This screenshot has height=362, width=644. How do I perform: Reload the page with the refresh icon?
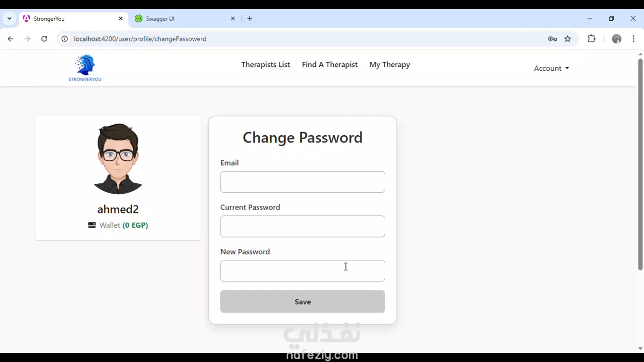(44, 39)
